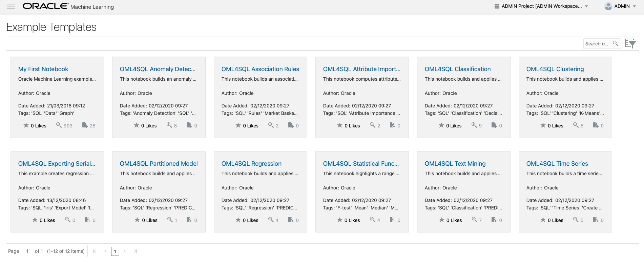
Task: Click the views icon on OML4SQL Regression
Action: (x=271, y=220)
